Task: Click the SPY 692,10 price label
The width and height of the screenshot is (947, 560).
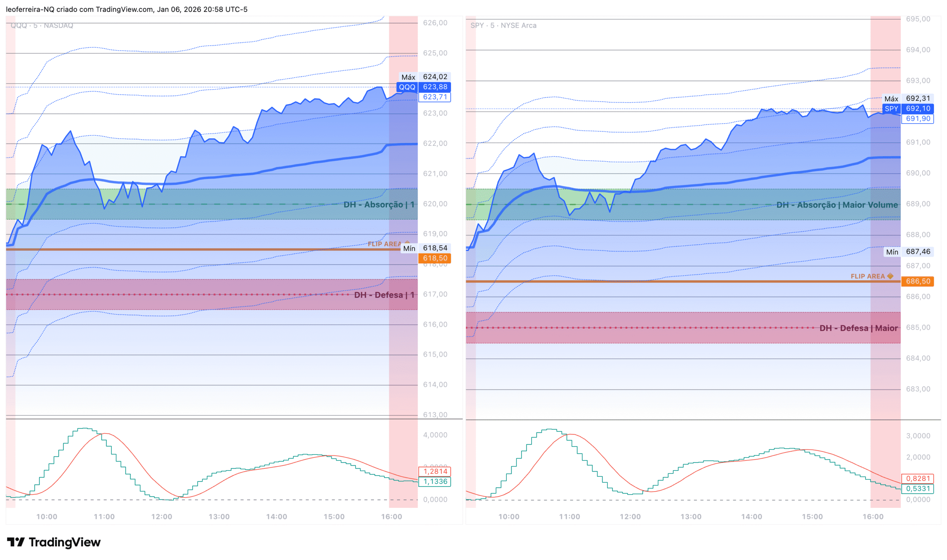Action: coord(908,109)
